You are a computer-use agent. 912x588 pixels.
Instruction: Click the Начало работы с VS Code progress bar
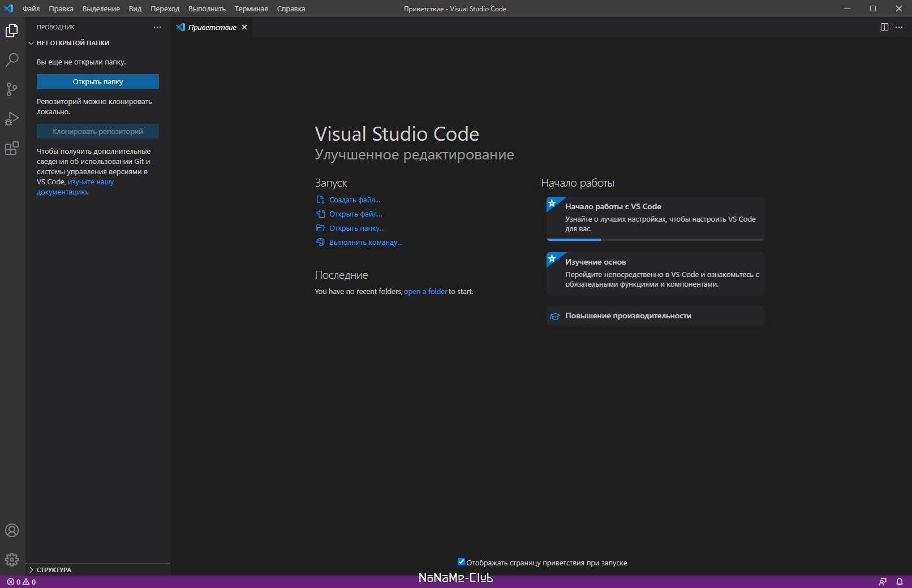coord(655,240)
